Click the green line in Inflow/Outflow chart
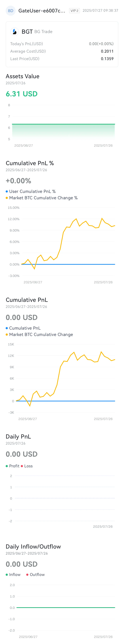This screenshot has width=124, height=644. click(x=66, y=607)
